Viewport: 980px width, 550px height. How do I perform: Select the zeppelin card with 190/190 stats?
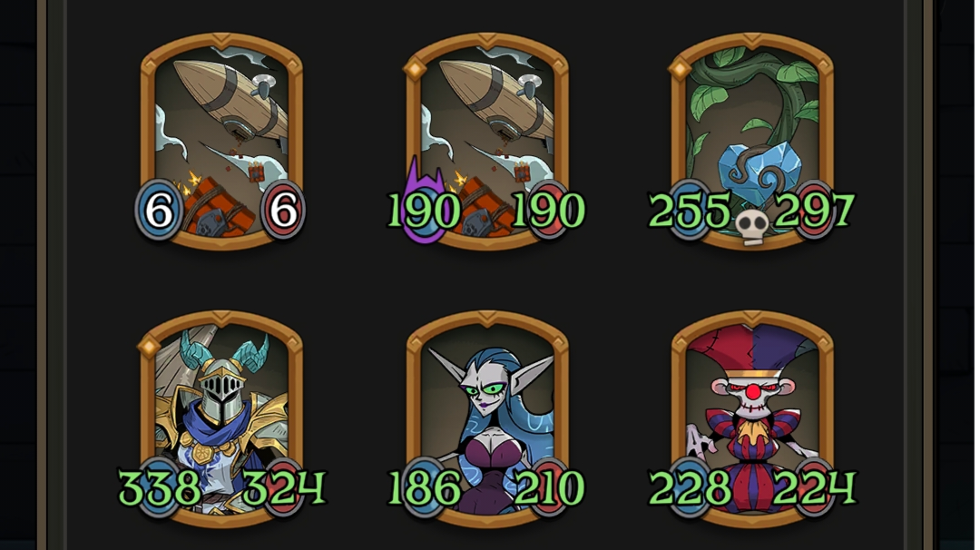coord(487,142)
